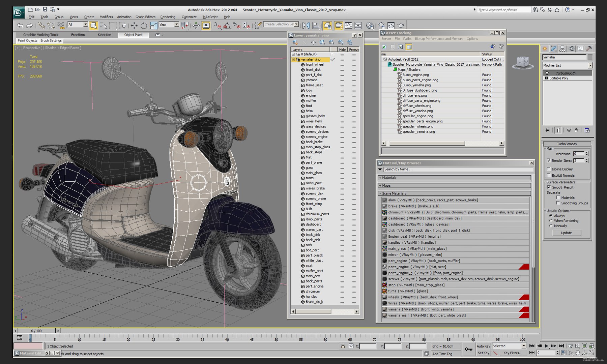Choose the Select and Rotate tool
Viewport: 607px width, 364px height.
point(144,25)
